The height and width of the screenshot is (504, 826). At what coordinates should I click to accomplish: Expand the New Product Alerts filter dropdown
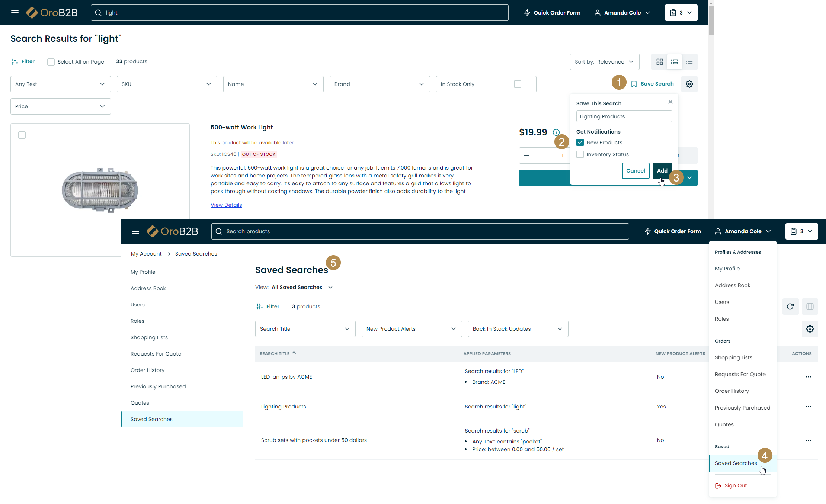tap(412, 329)
